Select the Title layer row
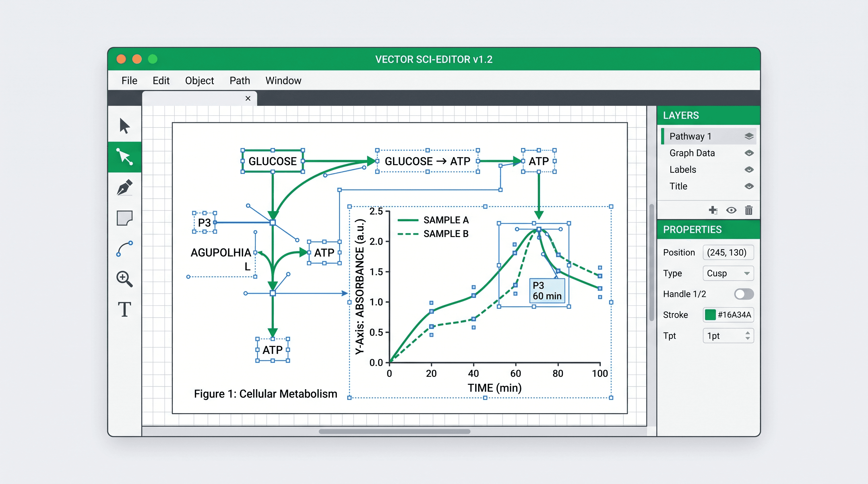Screen dimensions: 868x484 tap(708, 187)
